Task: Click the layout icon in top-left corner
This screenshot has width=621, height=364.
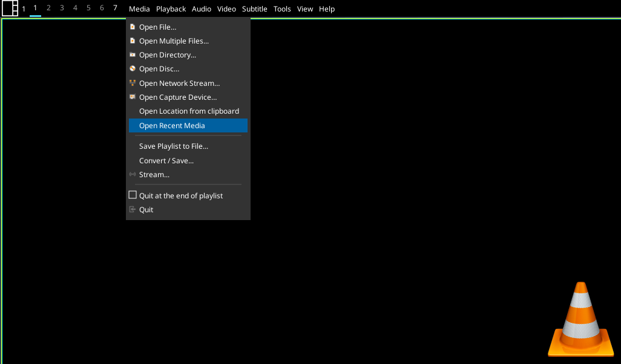Action: coord(10,8)
